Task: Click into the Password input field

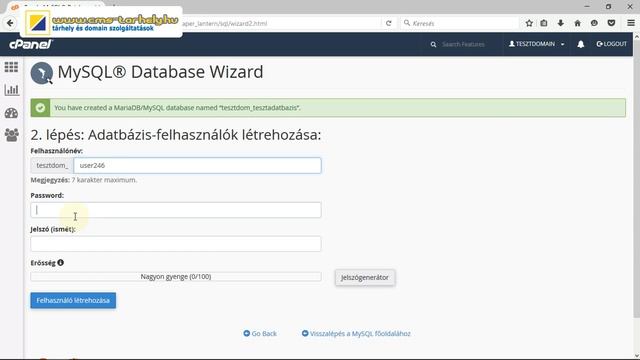Action: tap(176, 210)
